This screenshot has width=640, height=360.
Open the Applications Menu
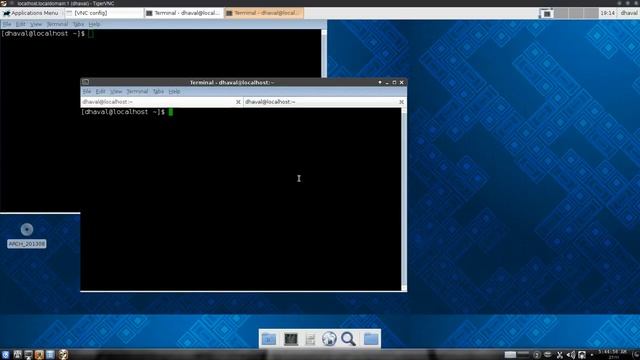31,13
